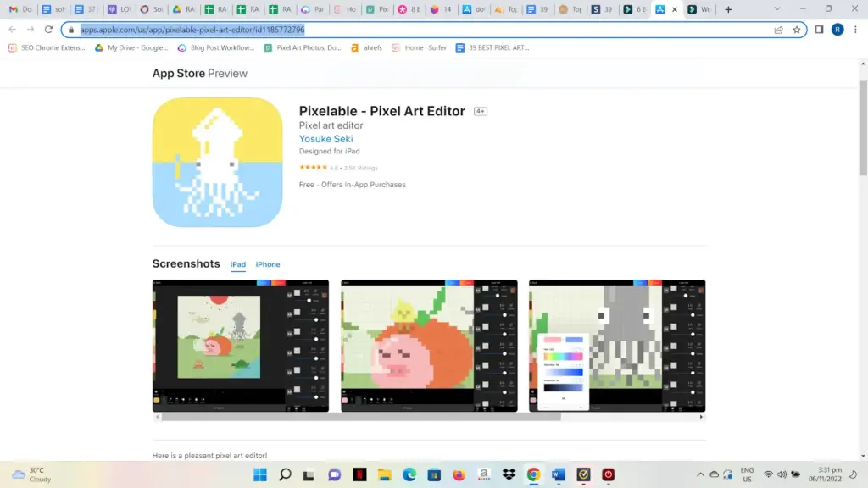868x488 pixels.
Task: Navigate back using the browser back arrow
Action: tap(13, 28)
